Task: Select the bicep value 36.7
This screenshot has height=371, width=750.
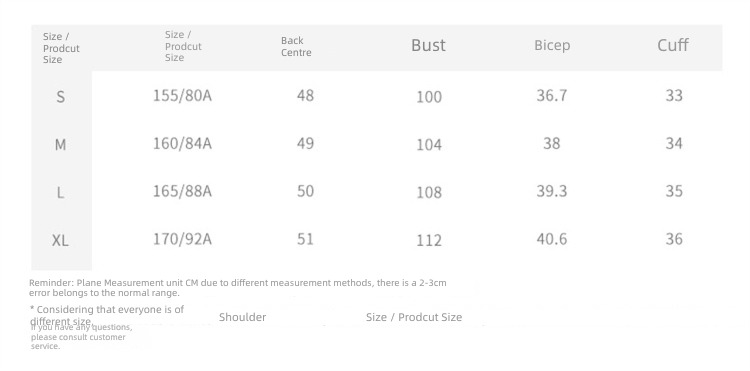Action: (551, 96)
